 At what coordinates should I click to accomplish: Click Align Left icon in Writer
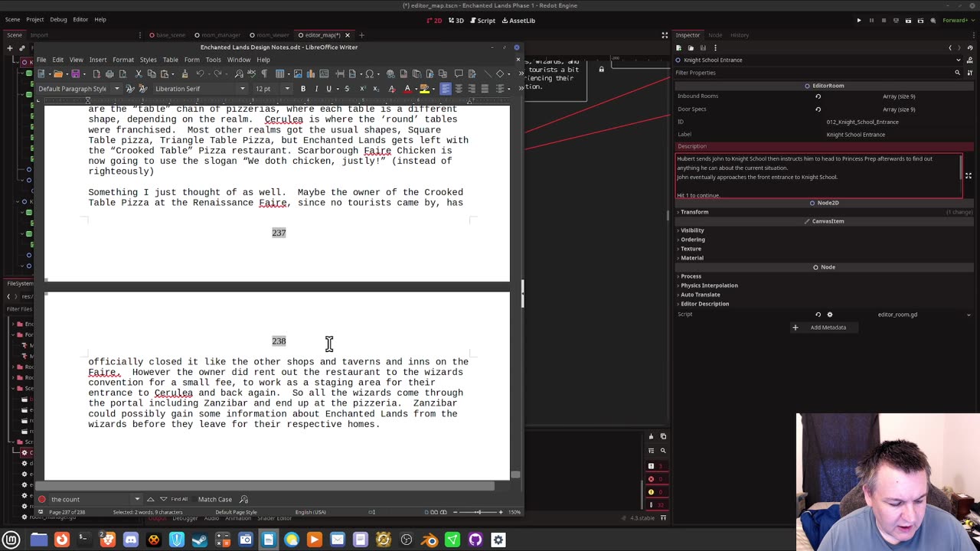446,89
